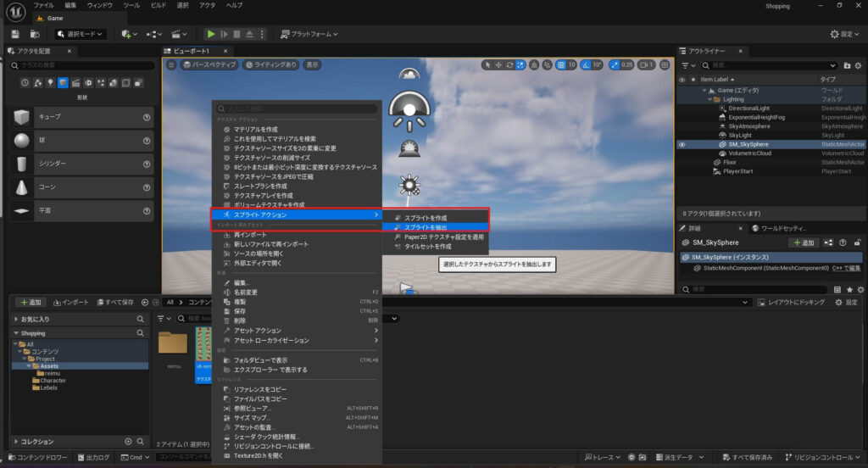This screenshot has height=468, width=868.
Task: Toggle scale snapping in viewport
Action: (x=615, y=64)
